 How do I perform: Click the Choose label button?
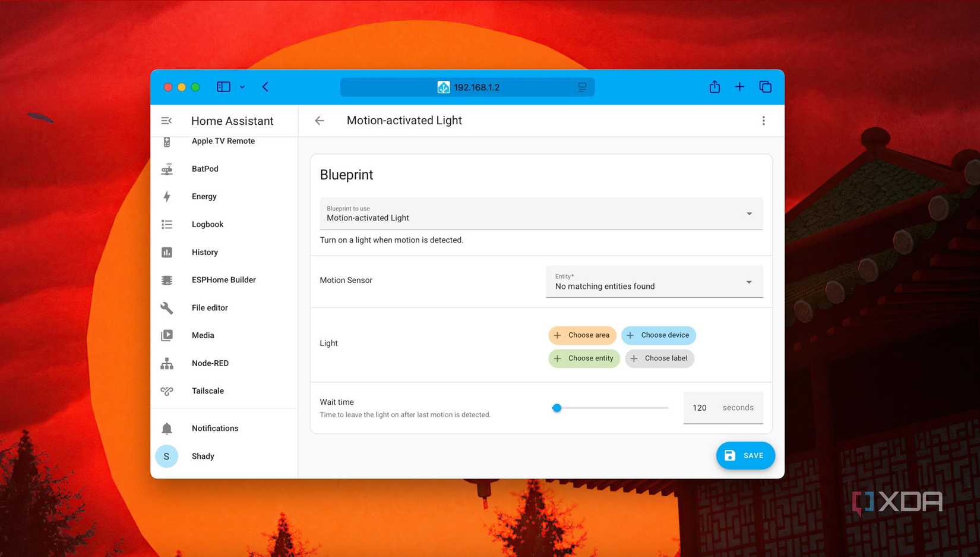click(x=659, y=358)
